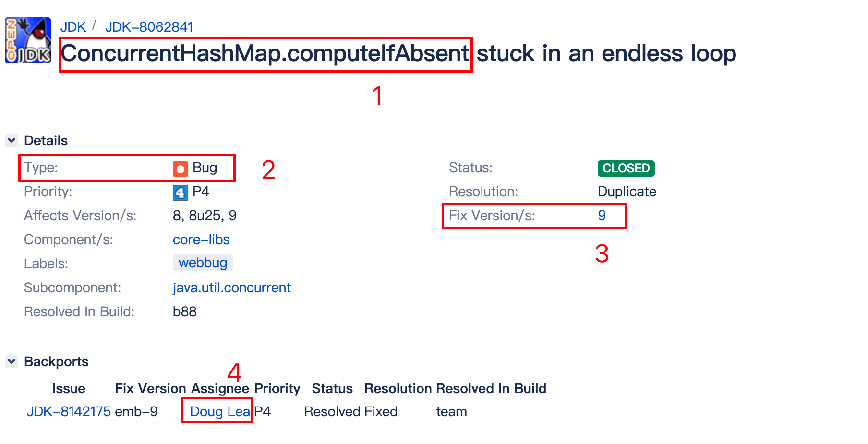Screen dimensions: 868x444
Task: Collapse the Backports section chevron
Action: (12, 361)
